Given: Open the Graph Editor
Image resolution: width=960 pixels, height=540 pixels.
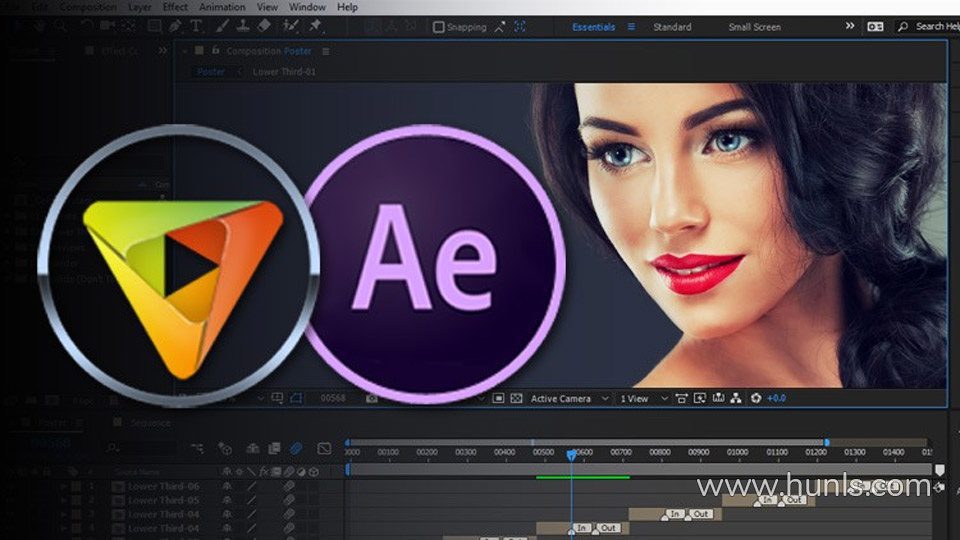Looking at the screenshot, I should coord(324,449).
